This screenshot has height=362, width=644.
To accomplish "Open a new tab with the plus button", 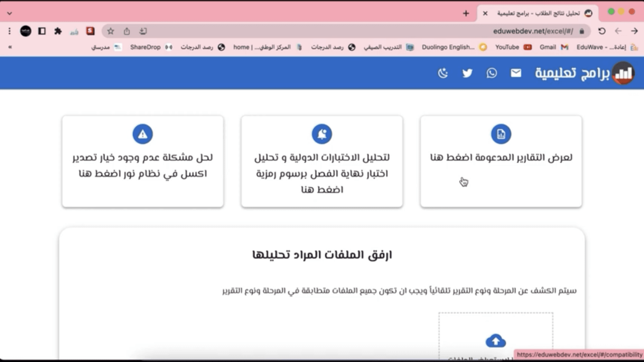I will (x=466, y=13).
